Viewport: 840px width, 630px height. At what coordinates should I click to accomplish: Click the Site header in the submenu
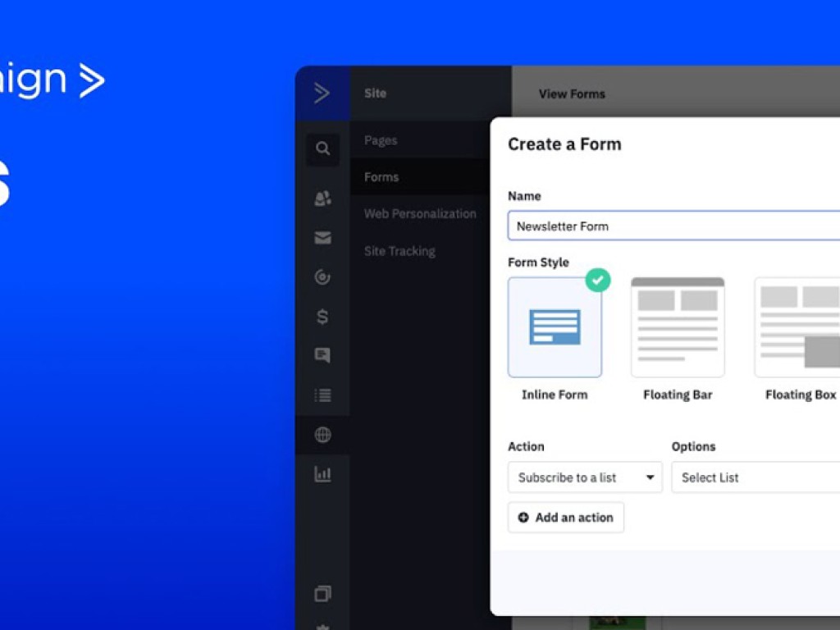[375, 94]
